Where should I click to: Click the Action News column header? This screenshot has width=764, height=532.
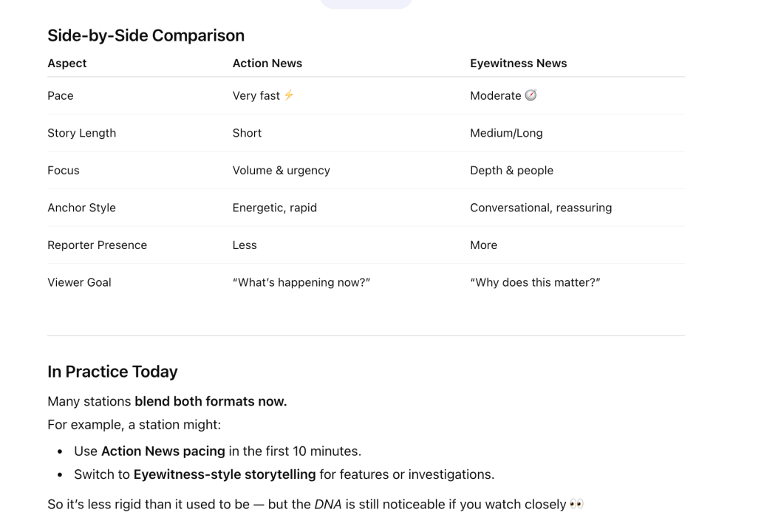[267, 64]
